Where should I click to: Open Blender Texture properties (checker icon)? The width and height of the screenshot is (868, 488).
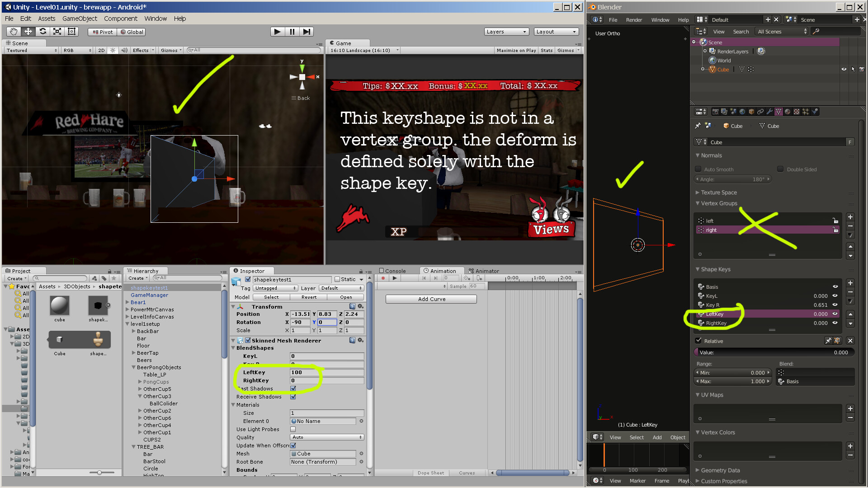click(797, 112)
